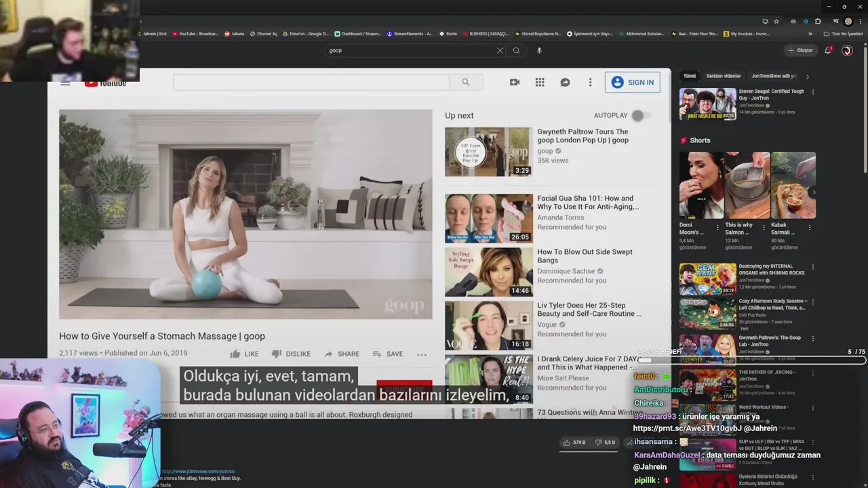Click the magnifier next to the 'goop' query

516,50
